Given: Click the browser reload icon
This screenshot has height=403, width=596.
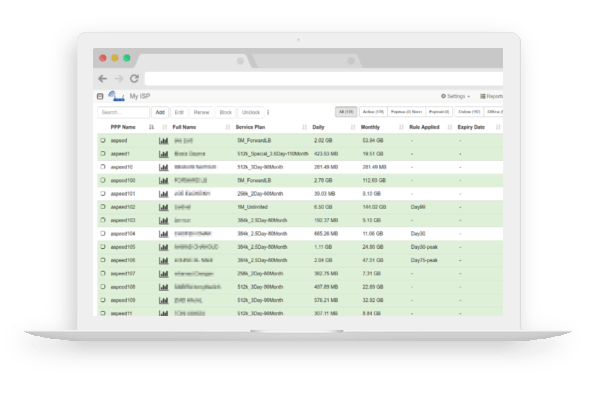Looking at the screenshot, I should pos(134,78).
